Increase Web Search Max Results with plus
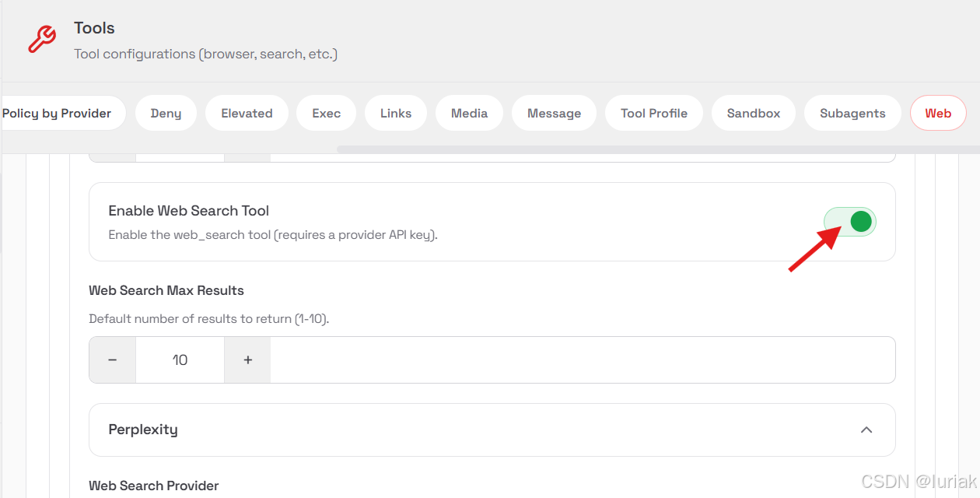 (247, 360)
